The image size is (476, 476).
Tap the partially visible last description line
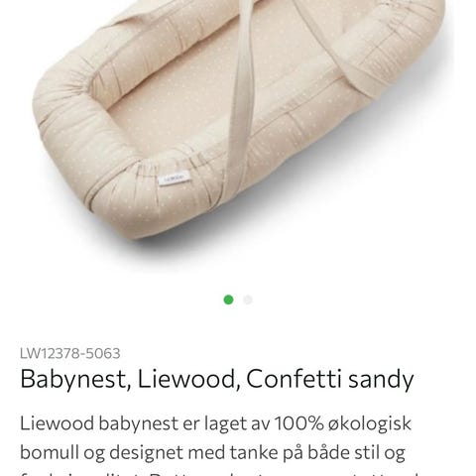[220, 473]
